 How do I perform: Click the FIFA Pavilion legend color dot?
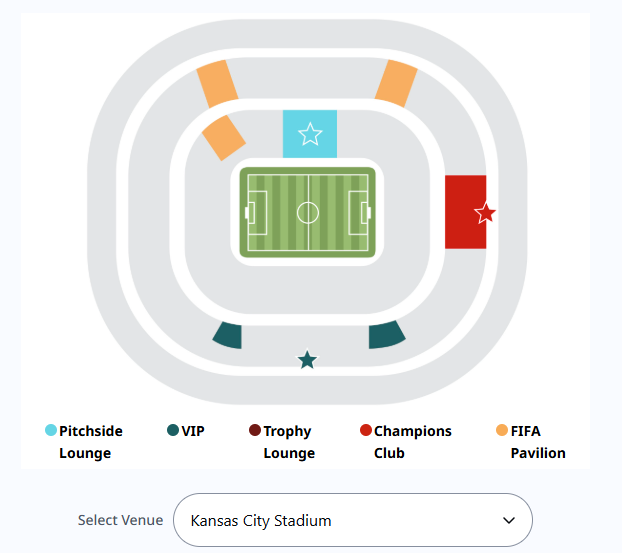click(501, 431)
